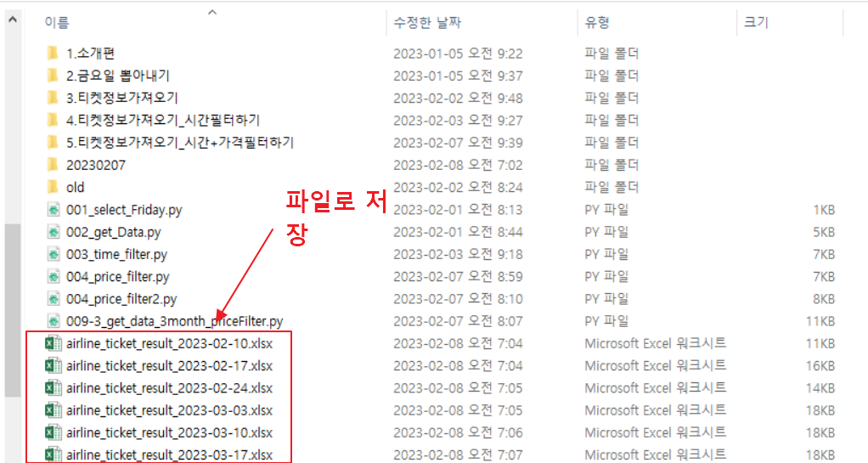Click date 2023-02-08 오전 7:06
Viewport: 868px width, 463px height.
458,432
